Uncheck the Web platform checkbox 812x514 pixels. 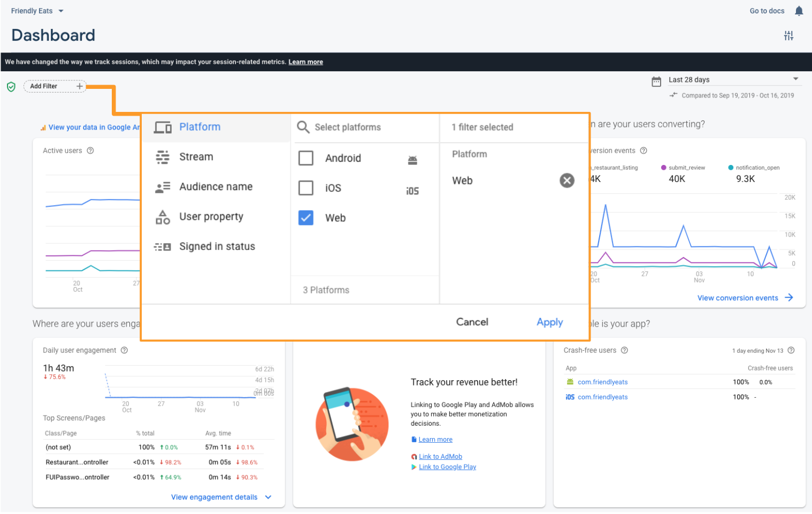pos(306,218)
